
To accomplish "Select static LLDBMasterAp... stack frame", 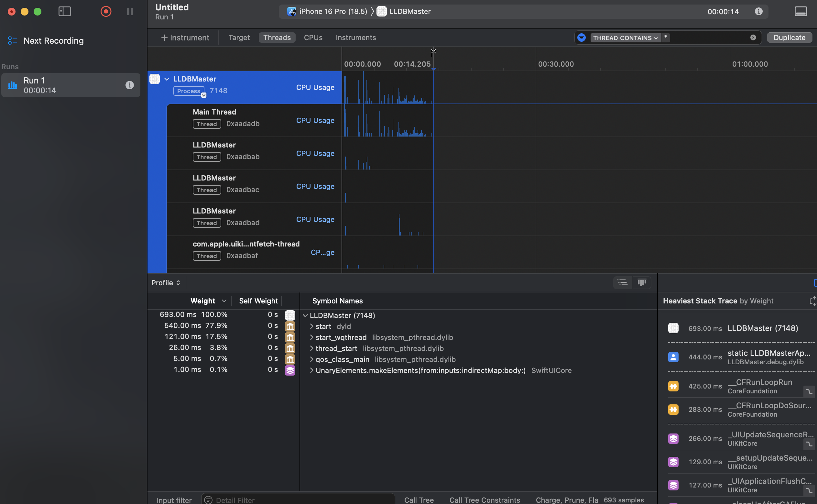I will 741,357.
